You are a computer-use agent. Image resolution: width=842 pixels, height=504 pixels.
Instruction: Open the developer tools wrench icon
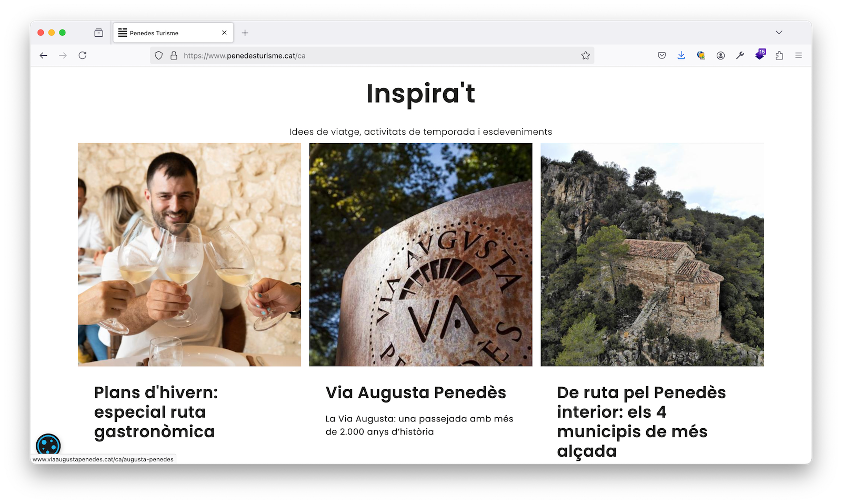740,55
